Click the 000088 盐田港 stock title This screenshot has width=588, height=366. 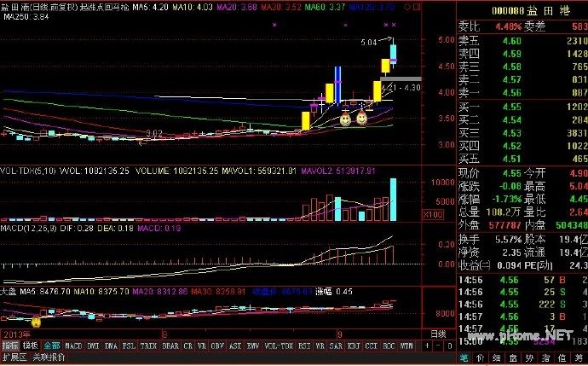pyautogui.click(x=530, y=10)
